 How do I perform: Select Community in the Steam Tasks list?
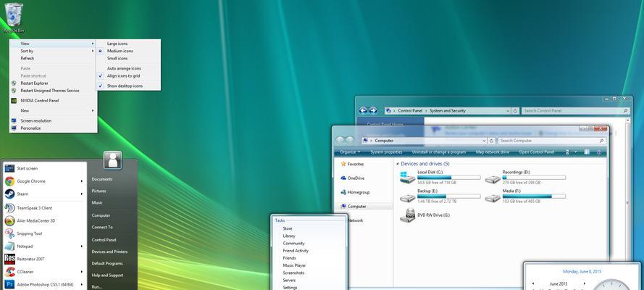293,243
